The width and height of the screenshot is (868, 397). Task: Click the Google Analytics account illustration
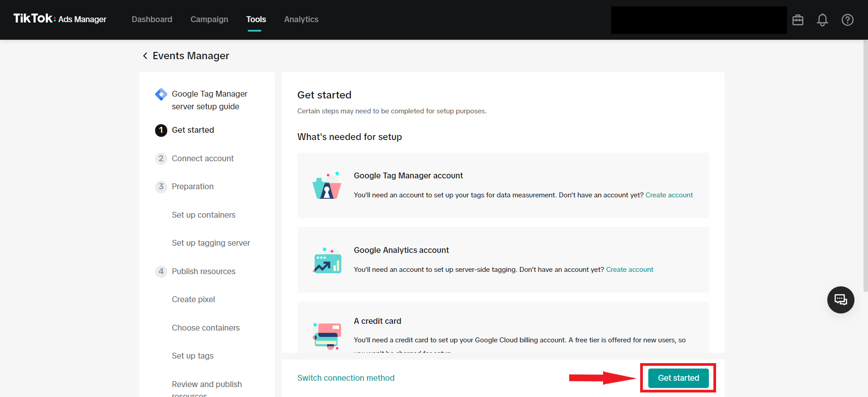(x=327, y=260)
